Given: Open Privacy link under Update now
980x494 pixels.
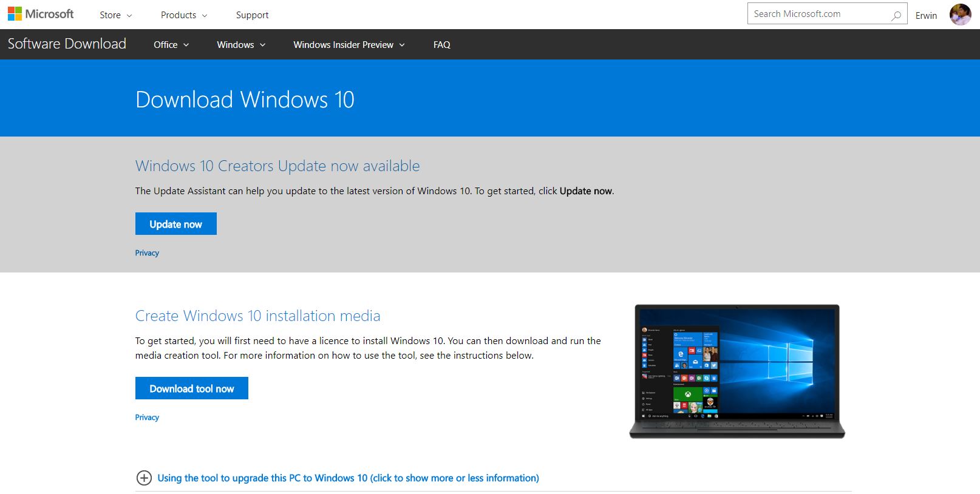Looking at the screenshot, I should coord(147,253).
